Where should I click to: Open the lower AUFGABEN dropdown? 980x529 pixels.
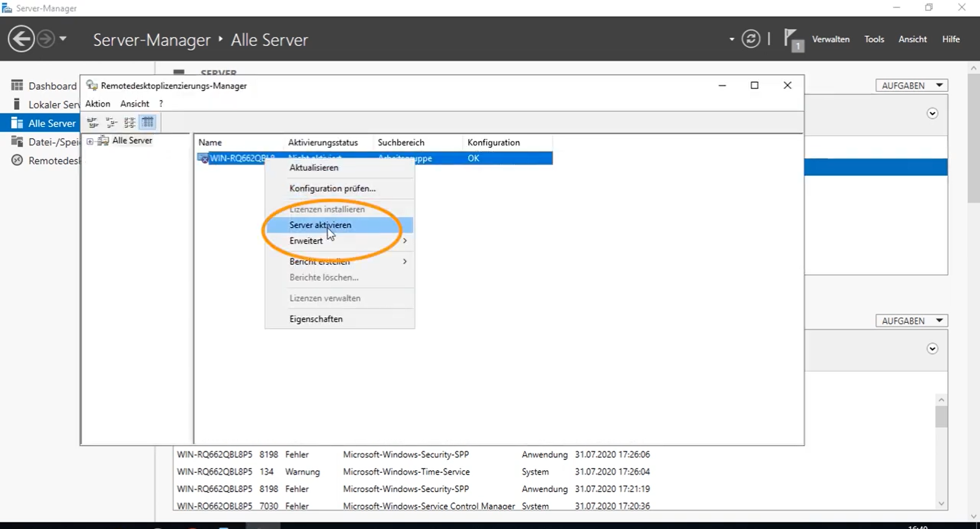[x=911, y=321]
